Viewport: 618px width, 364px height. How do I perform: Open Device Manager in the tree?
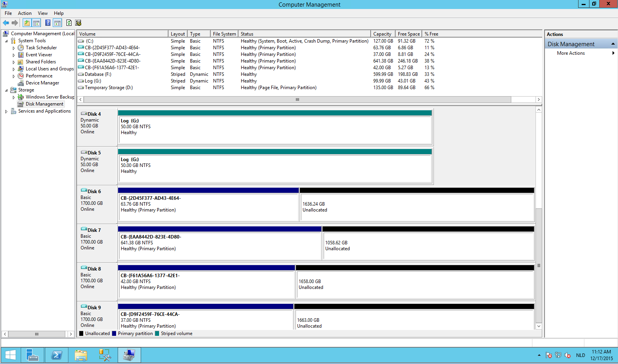point(42,83)
